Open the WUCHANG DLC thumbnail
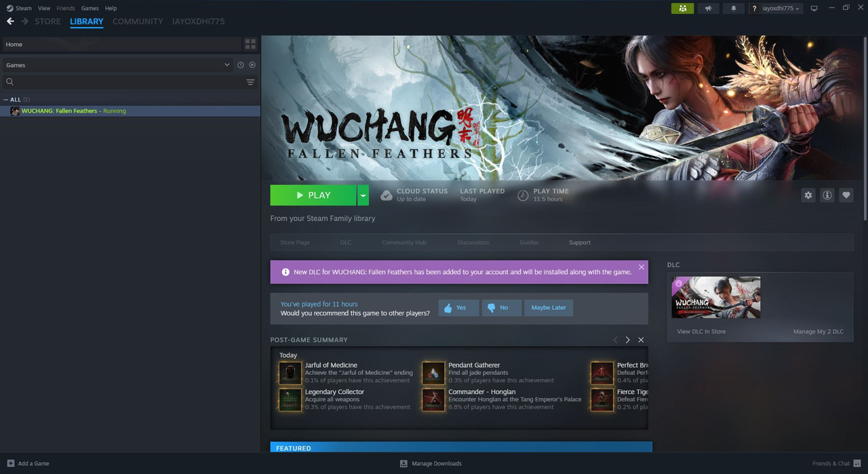This screenshot has width=868, height=474. [716, 297]
